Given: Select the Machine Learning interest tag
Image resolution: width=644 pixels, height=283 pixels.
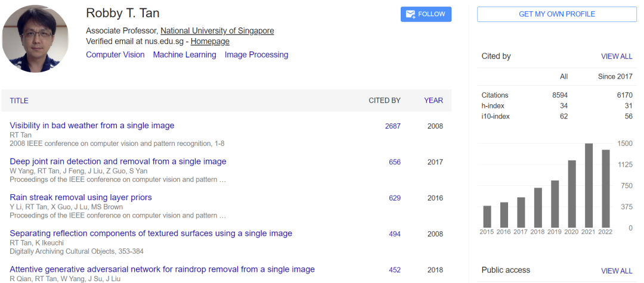Looking at the screenshot, I should click(x=184, y=55).
